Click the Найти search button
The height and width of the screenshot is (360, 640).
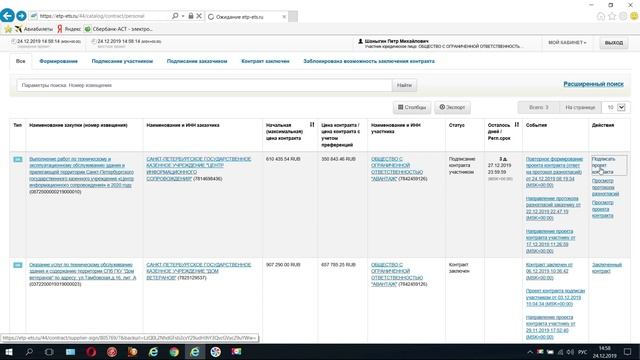point(404,85)
